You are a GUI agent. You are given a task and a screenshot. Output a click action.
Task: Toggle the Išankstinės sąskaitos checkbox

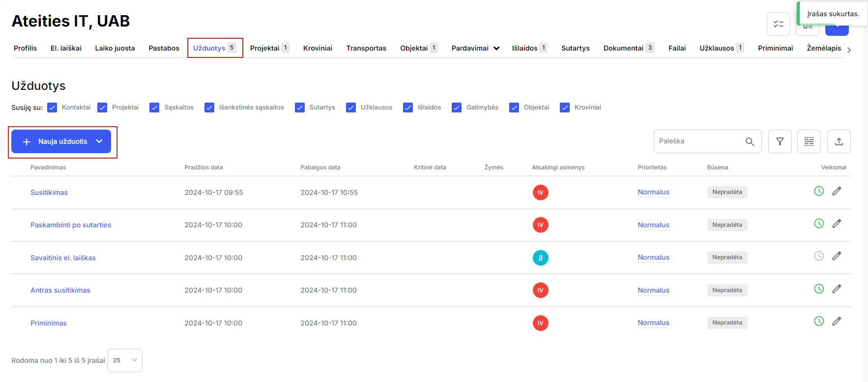(209, 108)
